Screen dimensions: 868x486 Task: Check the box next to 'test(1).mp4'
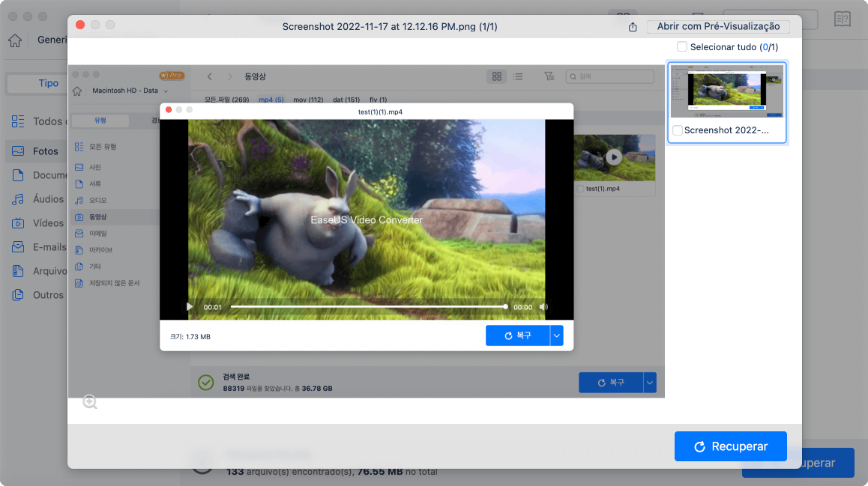(x=580, y=189)
